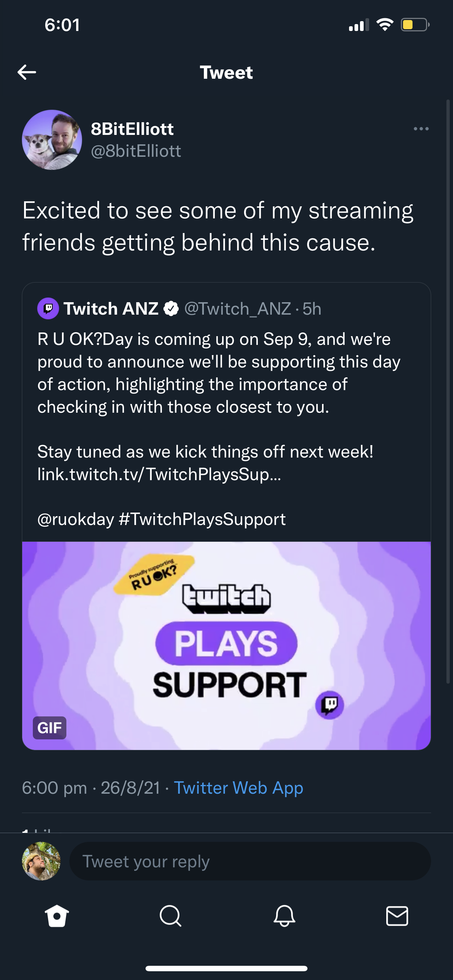Go to the Home tab
453x980 pixels.
57,916
